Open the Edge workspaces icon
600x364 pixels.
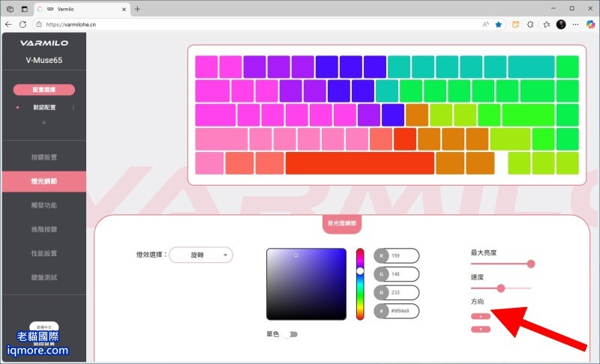[10, 9]
